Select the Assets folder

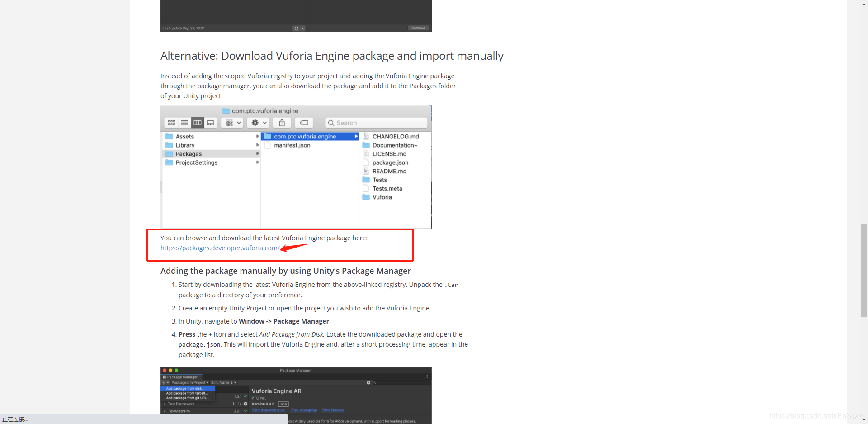tap(211, 136)
